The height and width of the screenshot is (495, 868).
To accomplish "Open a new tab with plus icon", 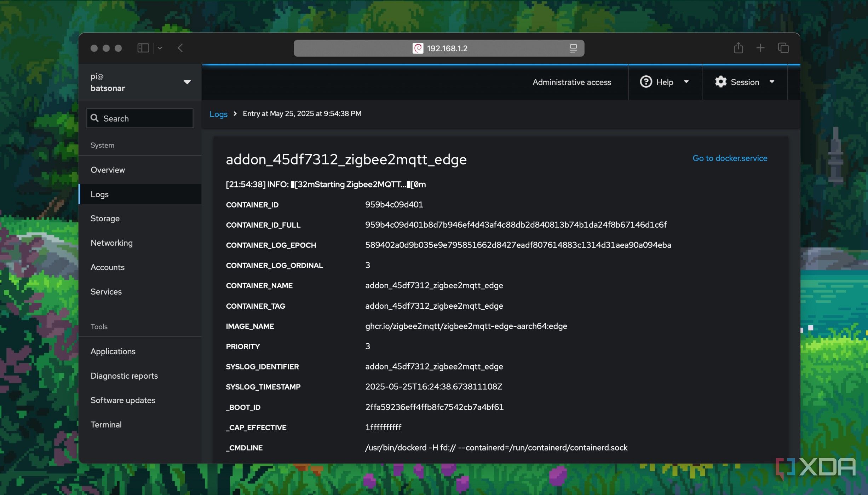I will [760, 48].
